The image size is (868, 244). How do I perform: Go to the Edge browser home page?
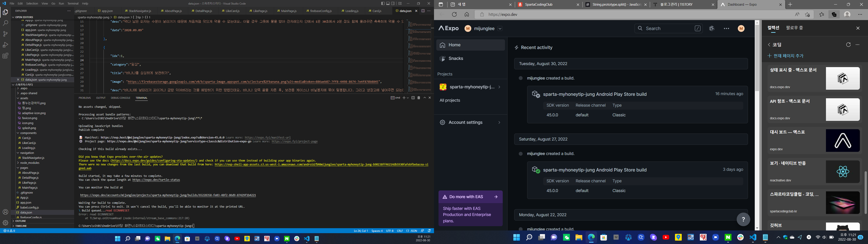(x=467, y=14)
